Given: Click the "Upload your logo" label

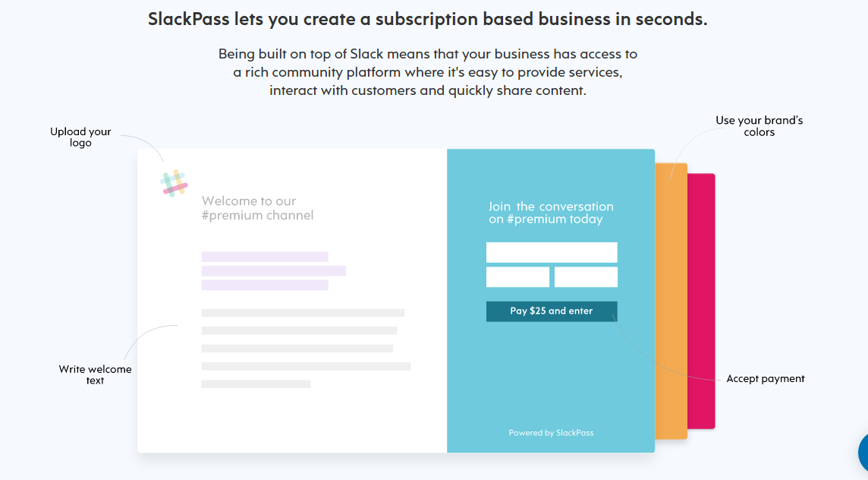Looking at the screenshot, I should [80, 137].
